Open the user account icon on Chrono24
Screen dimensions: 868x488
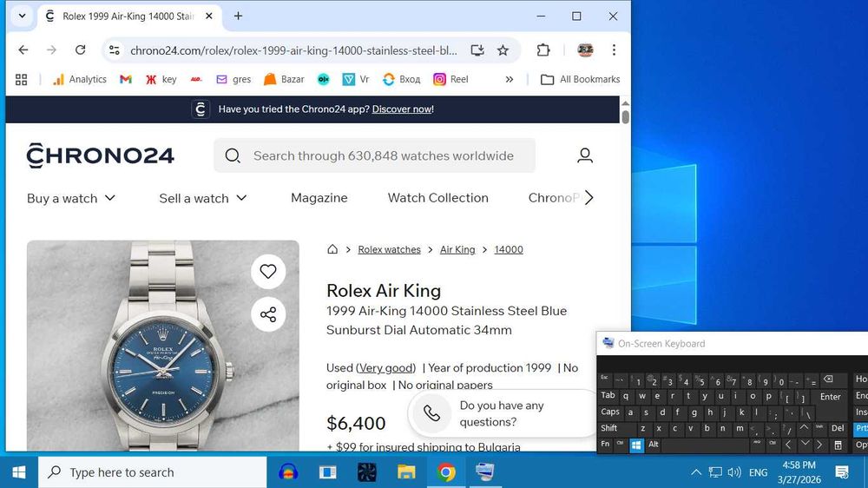click(584, 155)
